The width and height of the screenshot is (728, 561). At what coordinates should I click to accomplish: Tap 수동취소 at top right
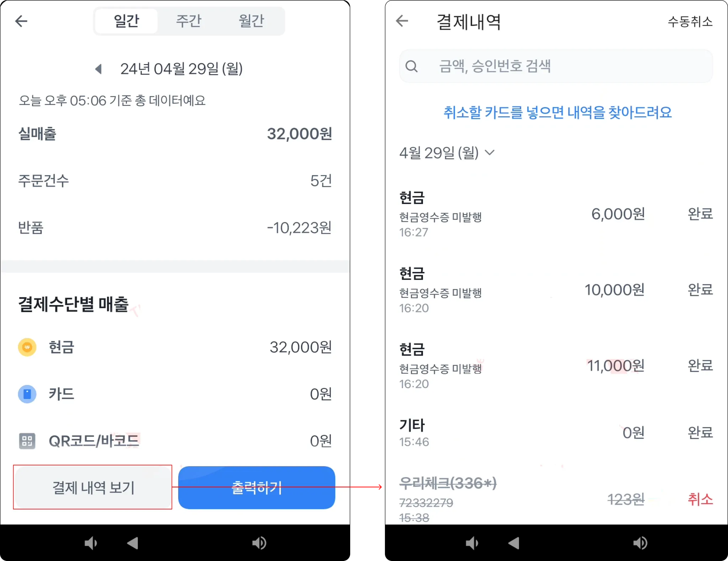tap(690, 21)
